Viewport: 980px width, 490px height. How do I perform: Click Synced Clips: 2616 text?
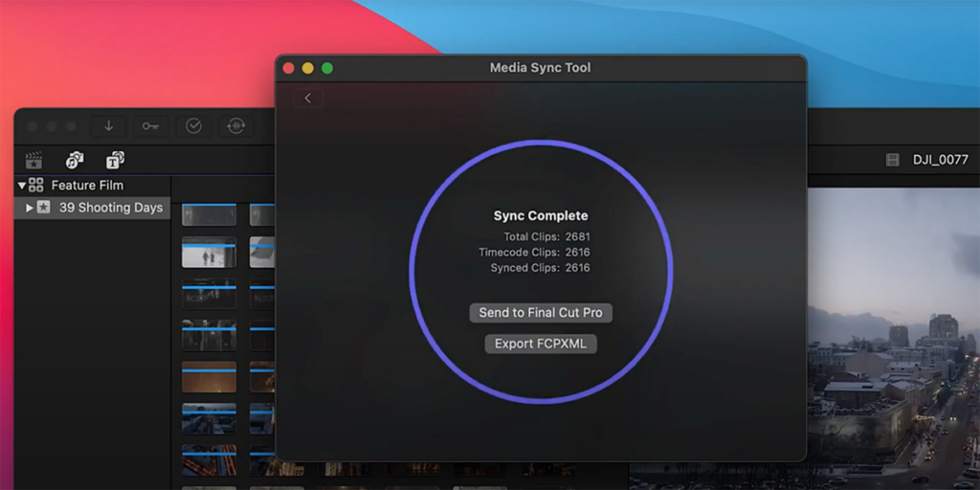[540, 268]
